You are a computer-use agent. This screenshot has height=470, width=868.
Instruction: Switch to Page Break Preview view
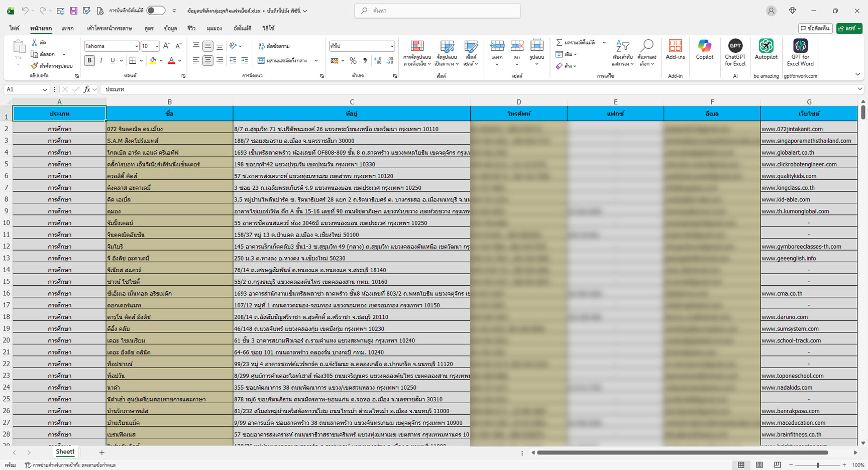tap(777, 465)
